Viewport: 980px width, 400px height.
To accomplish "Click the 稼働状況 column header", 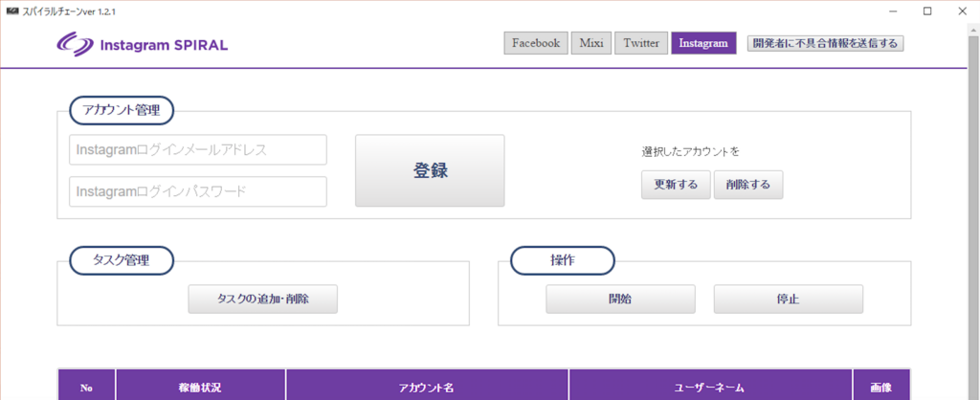I will coord(201,387).
